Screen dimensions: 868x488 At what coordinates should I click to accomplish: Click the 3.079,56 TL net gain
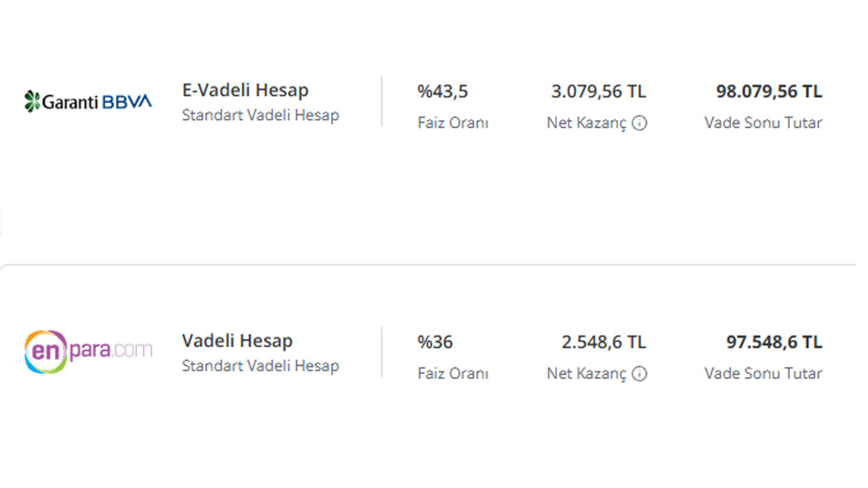click(x=599, y=91)
